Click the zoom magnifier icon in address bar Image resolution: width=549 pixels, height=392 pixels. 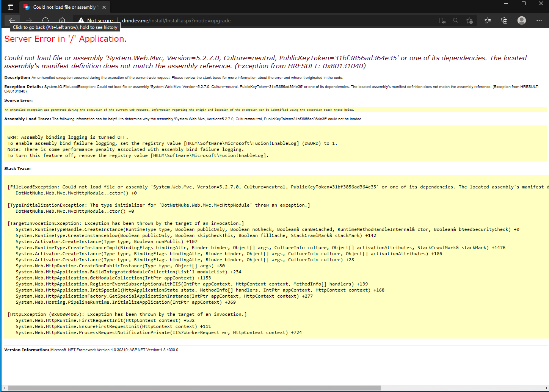(x=456, y=20)
